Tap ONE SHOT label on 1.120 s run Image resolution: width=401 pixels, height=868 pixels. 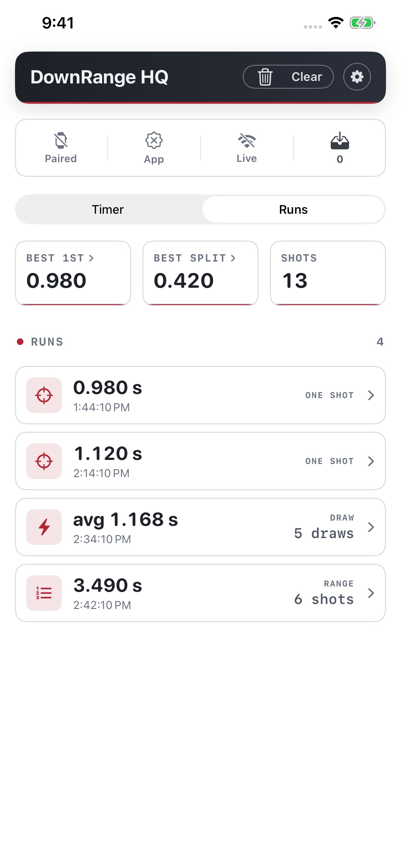click(x=329, y=461)
